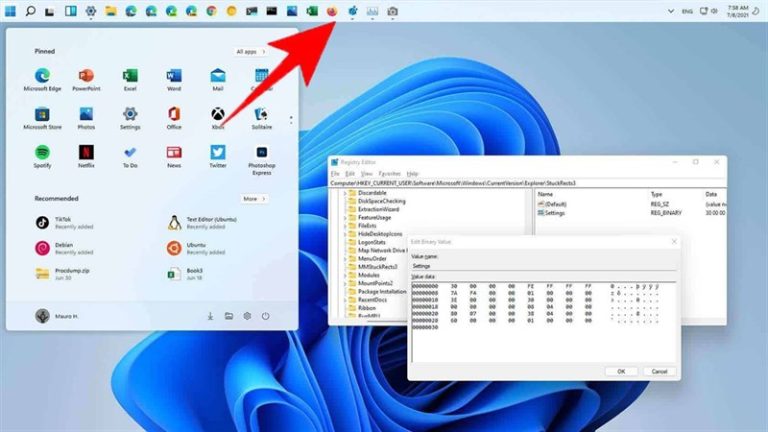Launch PowerPoint from pinned apps
Viewport: 768px width, 432px height.
point(86,77)
